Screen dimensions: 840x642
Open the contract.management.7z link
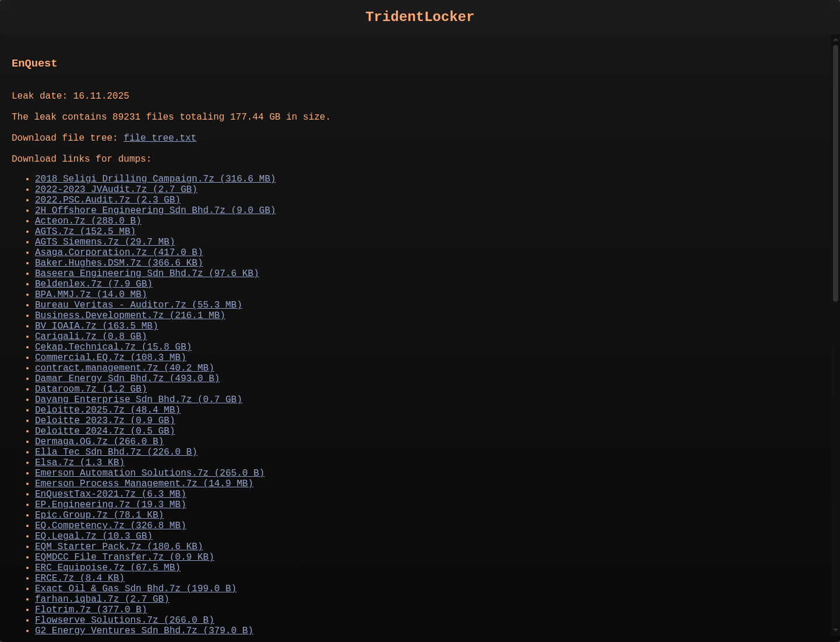[125, 368]
